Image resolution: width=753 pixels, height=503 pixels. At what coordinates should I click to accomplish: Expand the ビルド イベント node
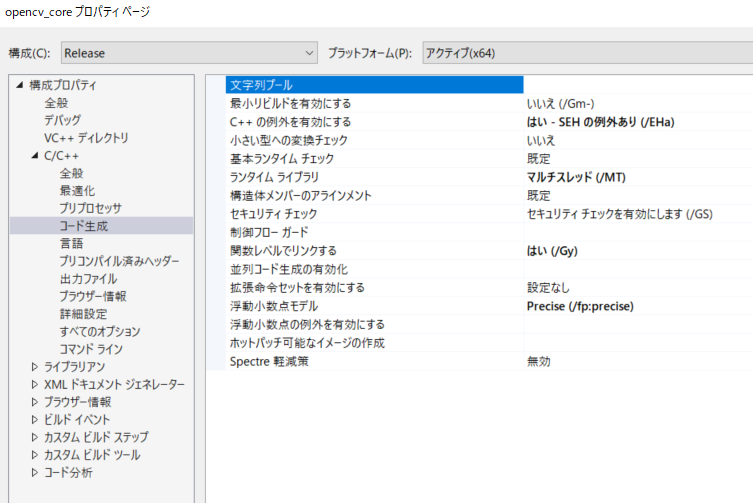click(x=35, y=419)
